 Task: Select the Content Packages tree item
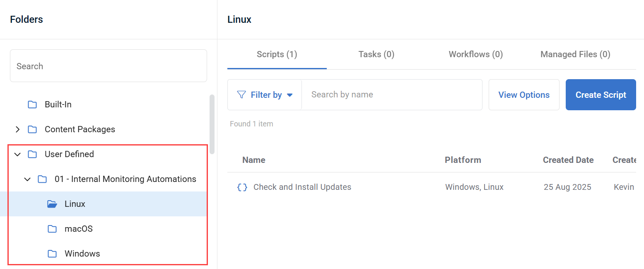80,129
